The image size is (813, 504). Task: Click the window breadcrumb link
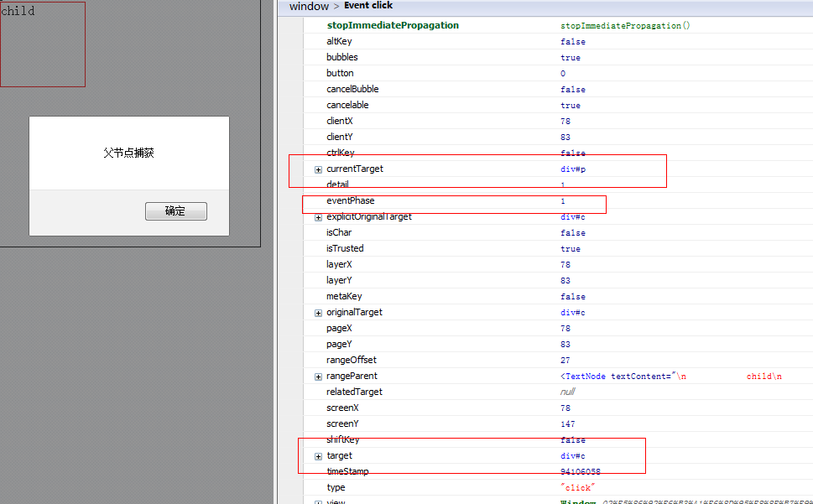(x=309, y=6)
